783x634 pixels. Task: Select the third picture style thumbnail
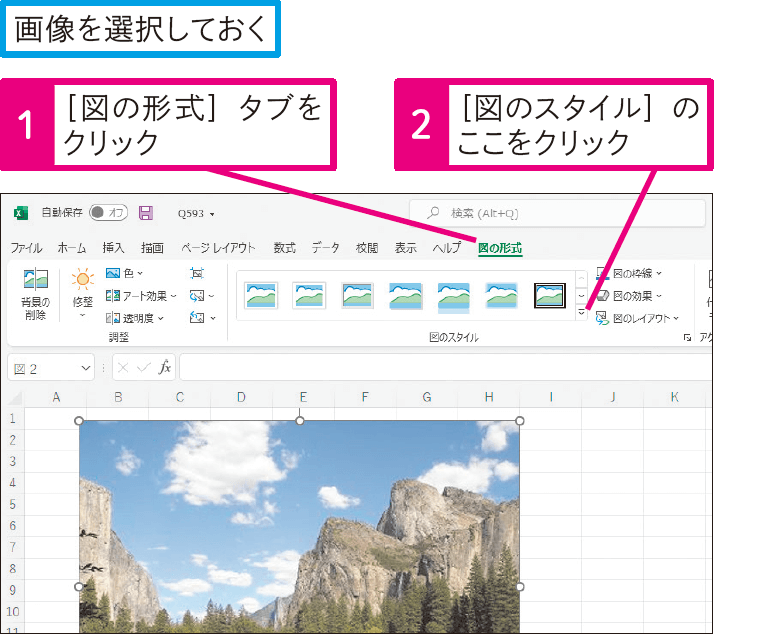357,295
